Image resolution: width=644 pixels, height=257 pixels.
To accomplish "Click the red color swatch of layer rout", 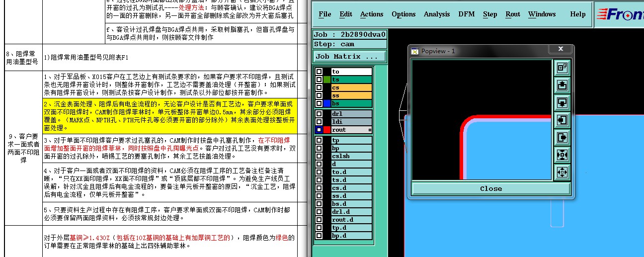I will (326, 130).
